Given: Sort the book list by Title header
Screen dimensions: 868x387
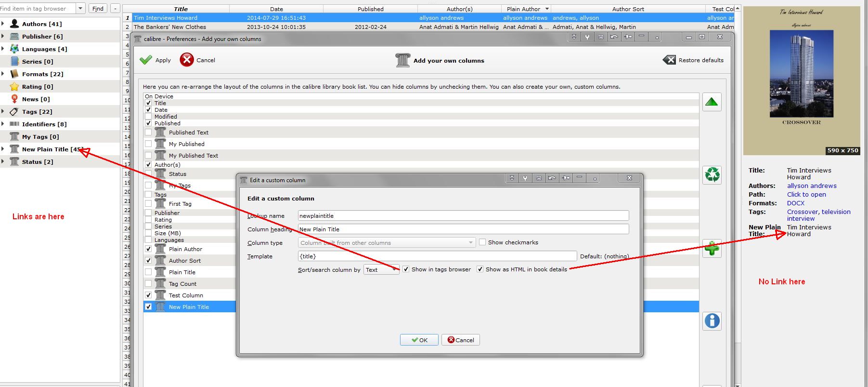Looking at the screenshot, I should pyautogui.click(x=181, y=9).
